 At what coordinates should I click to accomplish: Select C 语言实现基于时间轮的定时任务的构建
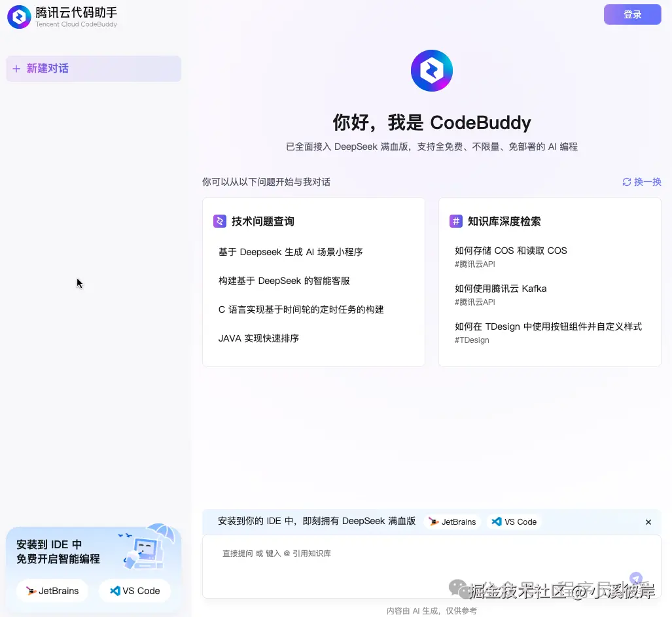[x=301, y=309]
